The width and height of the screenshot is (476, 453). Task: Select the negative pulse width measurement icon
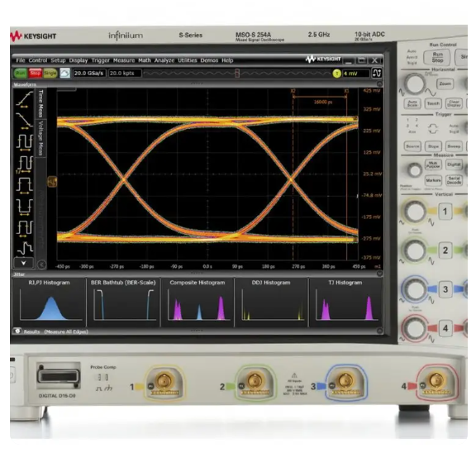point(25,207)
